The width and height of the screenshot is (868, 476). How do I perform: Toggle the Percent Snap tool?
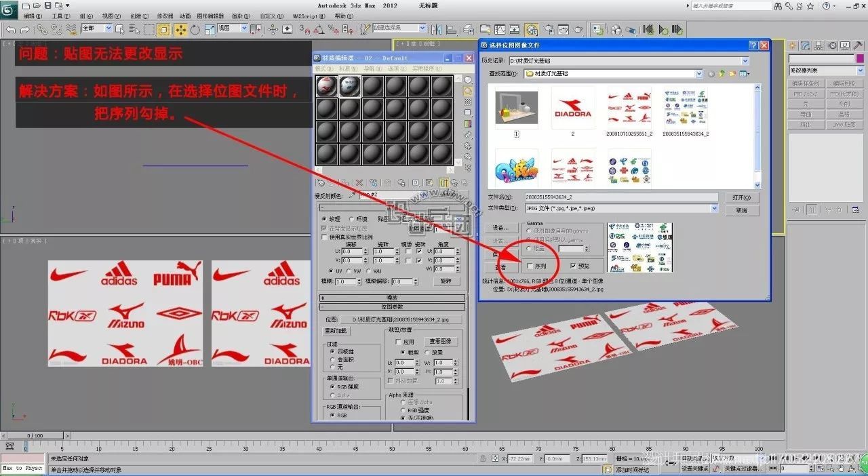pyautogui.click(x=333, y=29)
